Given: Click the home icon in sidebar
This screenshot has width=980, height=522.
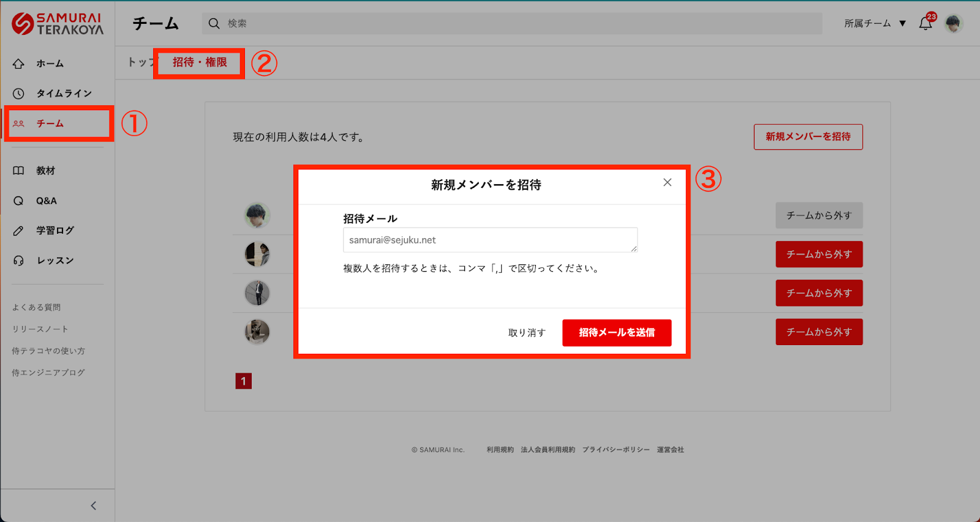Looking at the screenshot, I should (x=18, y=64).
